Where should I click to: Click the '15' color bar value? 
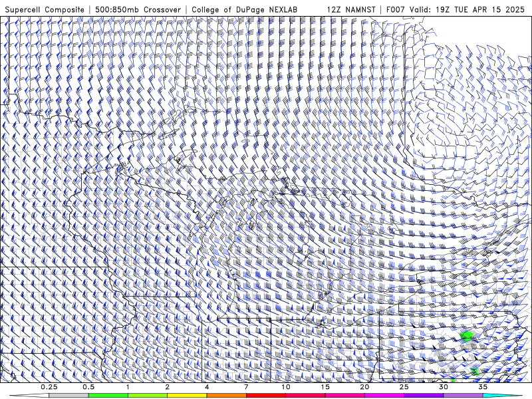(325, 387)
